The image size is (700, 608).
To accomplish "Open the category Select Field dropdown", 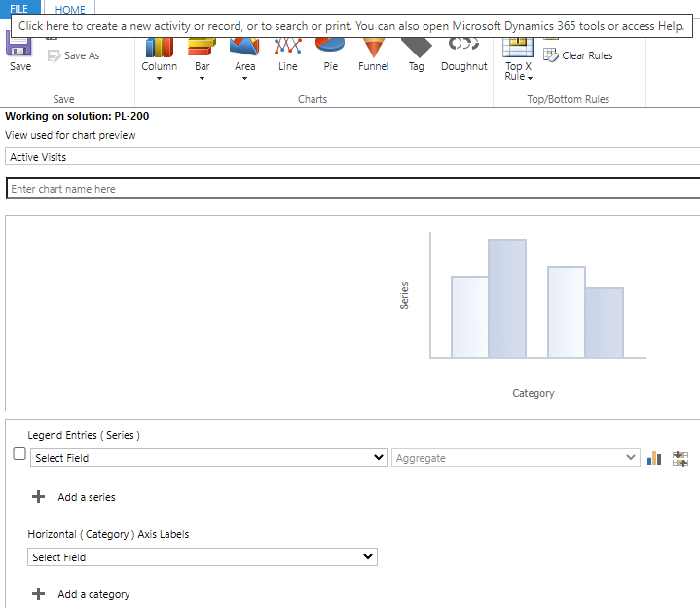I will (x=203, y=556).
